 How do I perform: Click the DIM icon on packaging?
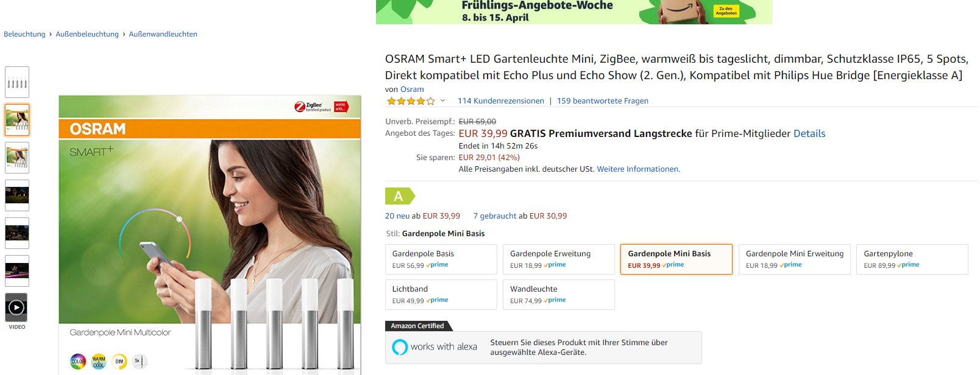(119, 362)
